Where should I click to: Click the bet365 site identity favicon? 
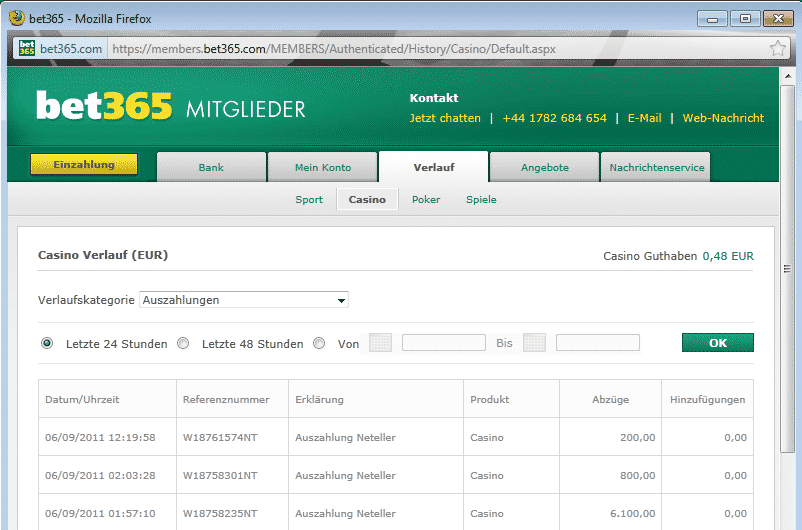click(x=27, y=49)
